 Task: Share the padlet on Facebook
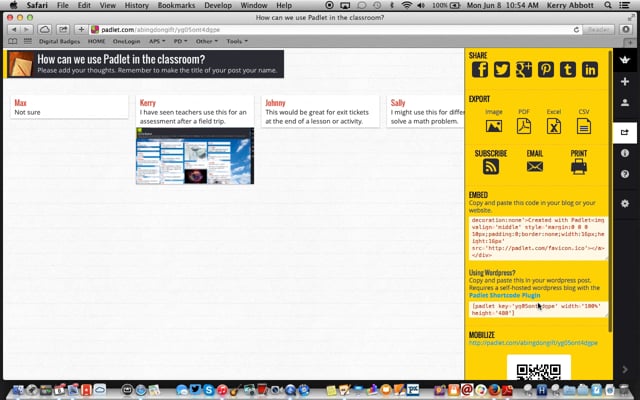tap(480, 69)
